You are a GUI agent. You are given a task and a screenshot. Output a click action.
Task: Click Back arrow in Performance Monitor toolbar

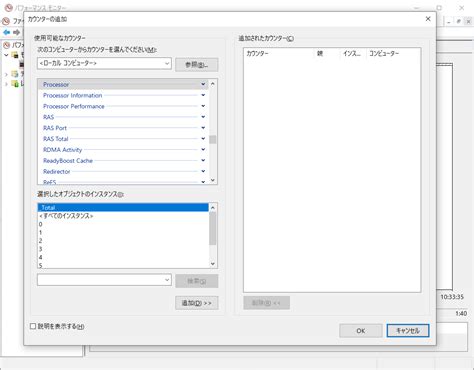[x=6, y=32]
